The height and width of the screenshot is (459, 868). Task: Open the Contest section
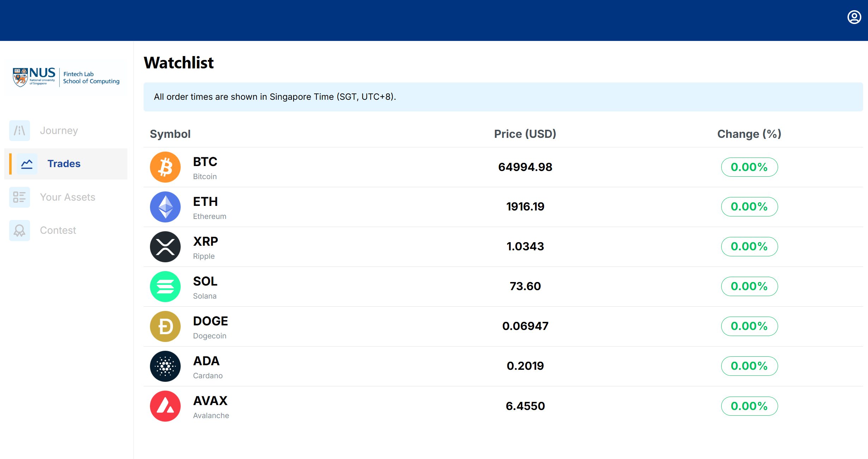coord(66,231)
